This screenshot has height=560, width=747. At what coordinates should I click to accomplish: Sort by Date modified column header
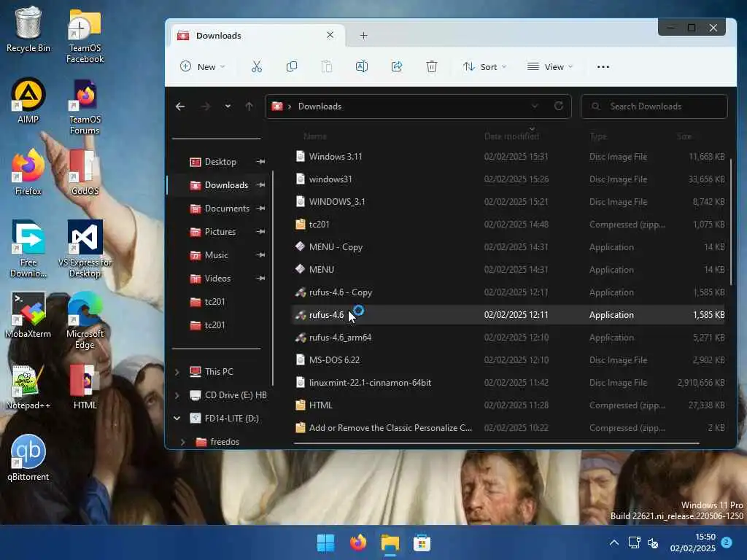pyautogui.click(x=511, y=136)
